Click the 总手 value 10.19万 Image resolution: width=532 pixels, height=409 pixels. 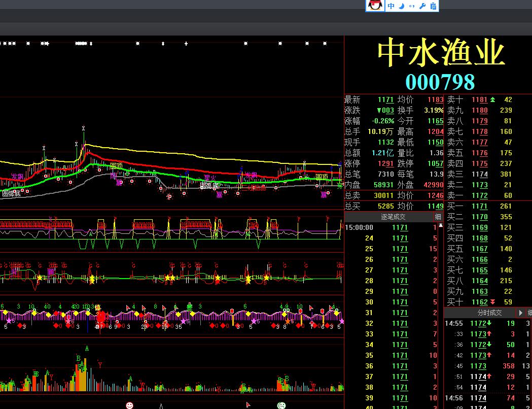(x=380, y=131)
